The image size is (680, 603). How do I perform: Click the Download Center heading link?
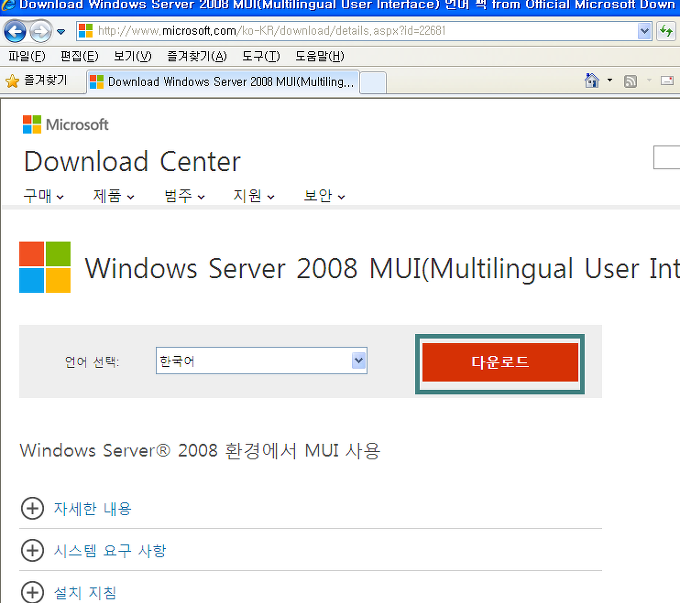pyautogui.click(x=132, y=162)
